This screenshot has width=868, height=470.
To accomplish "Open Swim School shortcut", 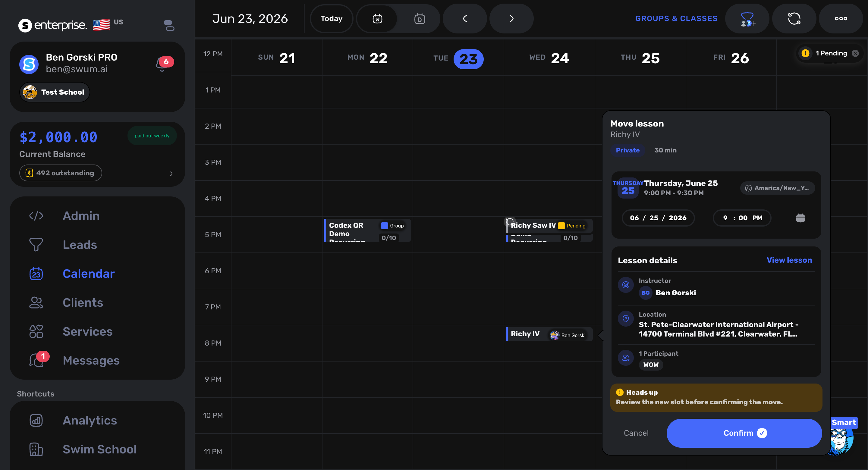I will point(100,450).
